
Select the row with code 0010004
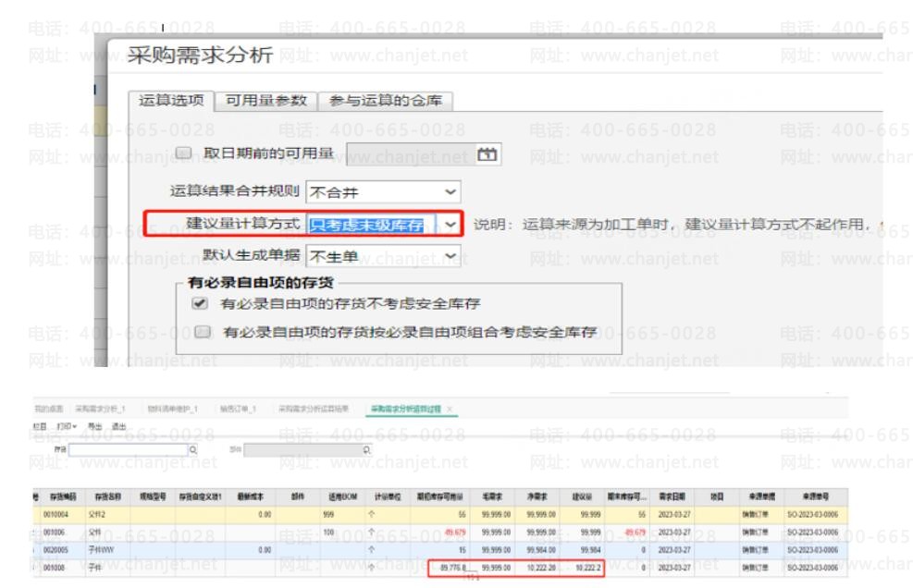tap(440, 515)
